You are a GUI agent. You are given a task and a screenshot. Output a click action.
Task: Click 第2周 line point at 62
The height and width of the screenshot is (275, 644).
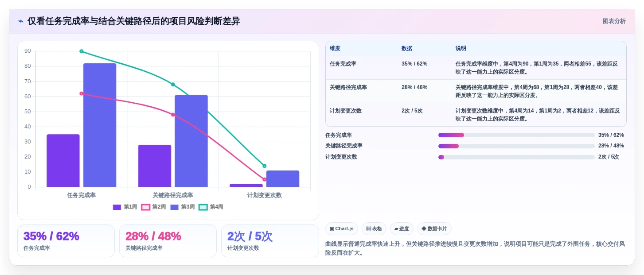pos(82,93)
